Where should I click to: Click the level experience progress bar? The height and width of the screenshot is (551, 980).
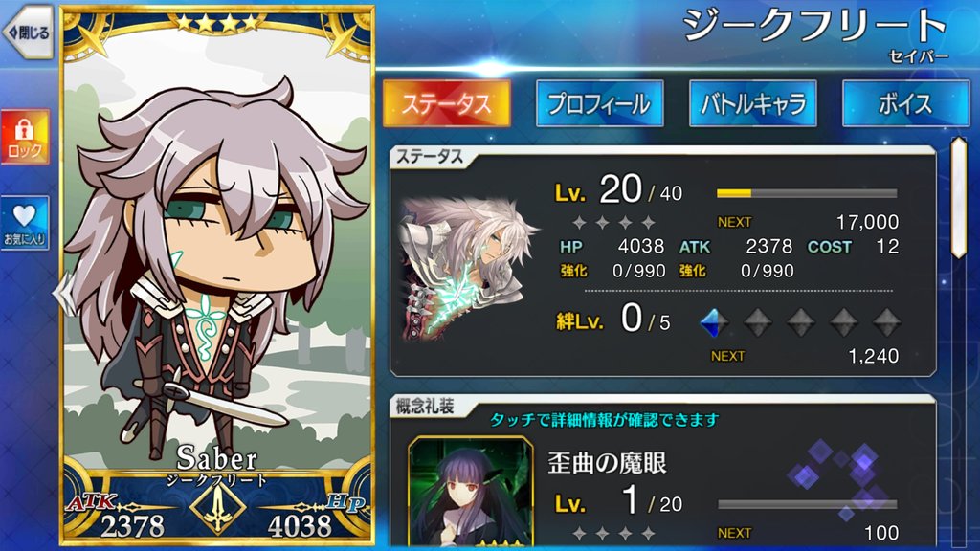click(807, 193)
